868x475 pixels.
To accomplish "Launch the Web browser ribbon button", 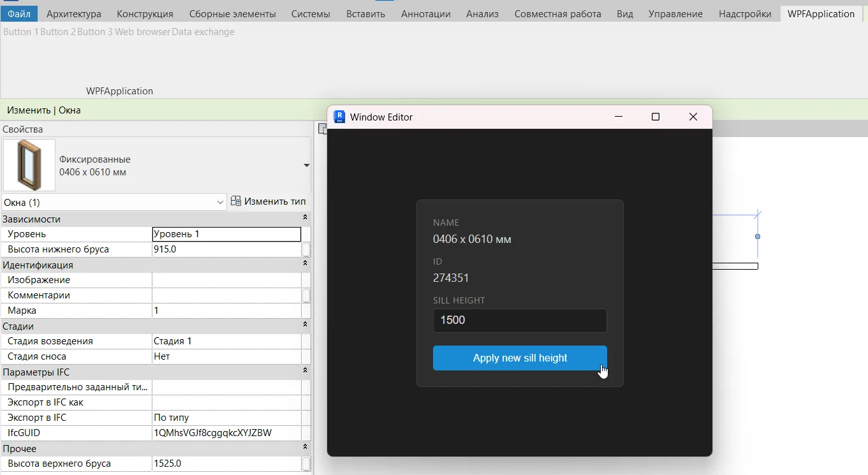I will click(142, 32).
